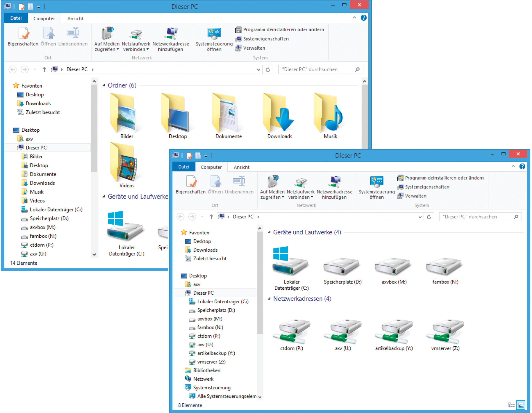Refresh the front window address bar

coord(429,217)
